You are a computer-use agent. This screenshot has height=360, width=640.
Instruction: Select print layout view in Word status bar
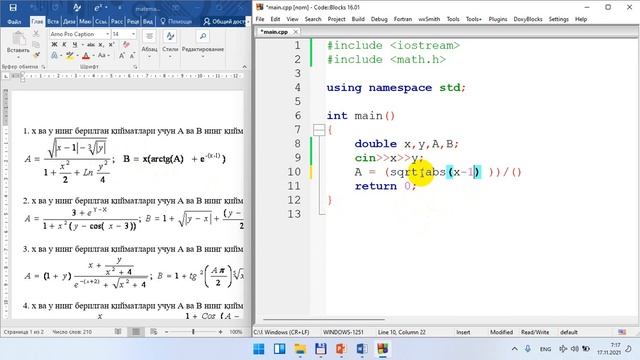pos(136,332)
